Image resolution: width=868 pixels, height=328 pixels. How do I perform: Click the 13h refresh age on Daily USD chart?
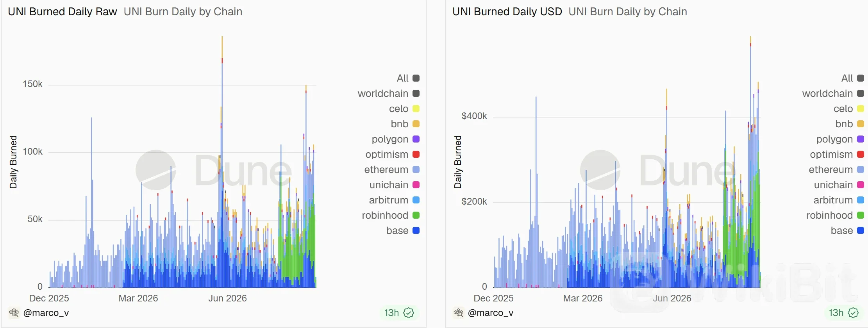pos(836,313)
